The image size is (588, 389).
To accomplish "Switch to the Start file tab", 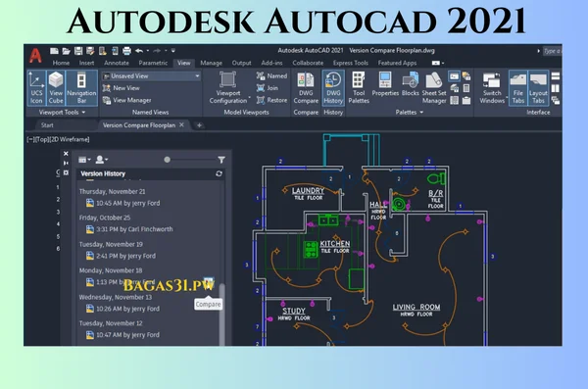I will click(x=47, y=125).
